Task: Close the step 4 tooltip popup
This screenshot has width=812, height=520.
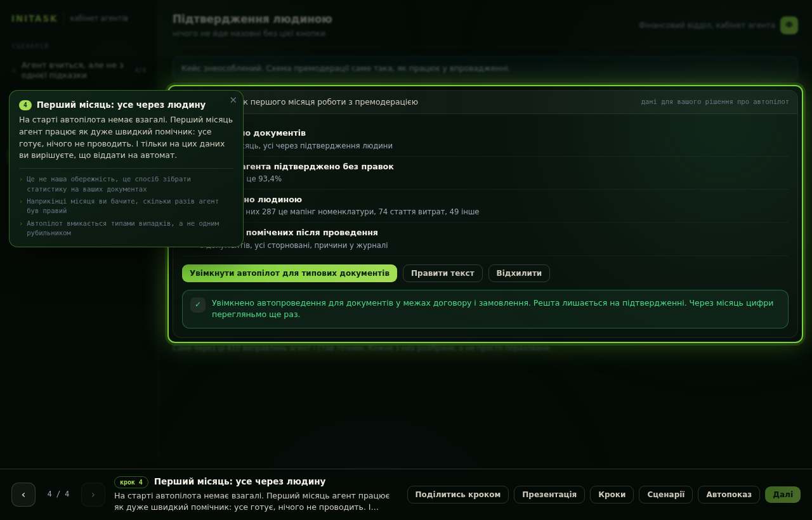Action: click(x=233, y=100)
